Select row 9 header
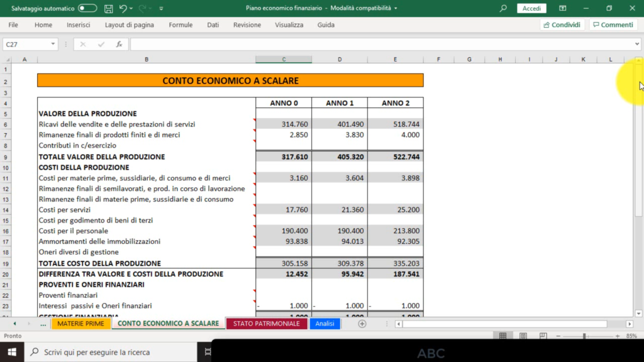Image resolution: width=644 pixels, height=362 pixels. (6, 156)
